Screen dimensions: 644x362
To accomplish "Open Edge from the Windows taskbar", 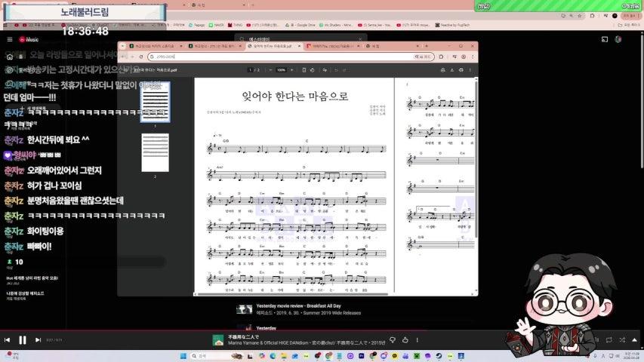I will tap(273, 356).
